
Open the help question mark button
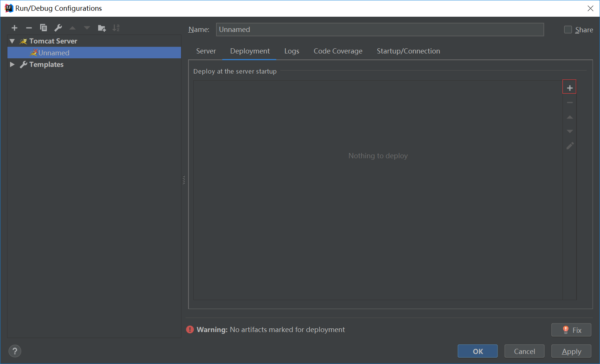coord(15,351)
